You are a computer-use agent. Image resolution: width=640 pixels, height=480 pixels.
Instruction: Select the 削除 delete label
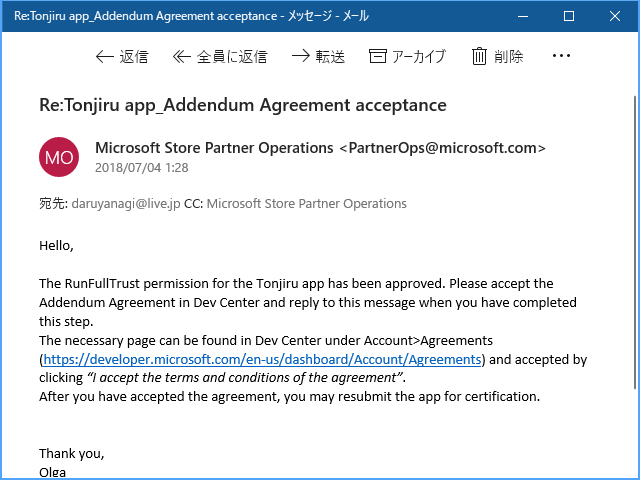tap(509, 56)
